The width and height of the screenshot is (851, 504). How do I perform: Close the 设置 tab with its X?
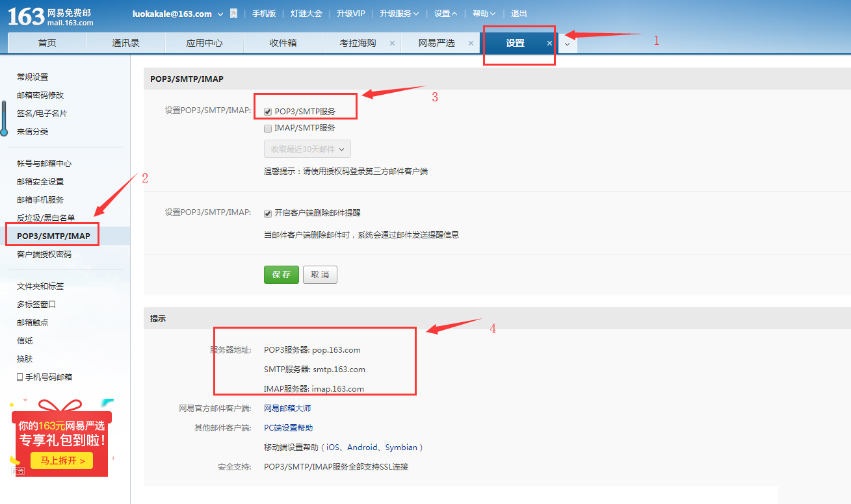click(549, 44)
